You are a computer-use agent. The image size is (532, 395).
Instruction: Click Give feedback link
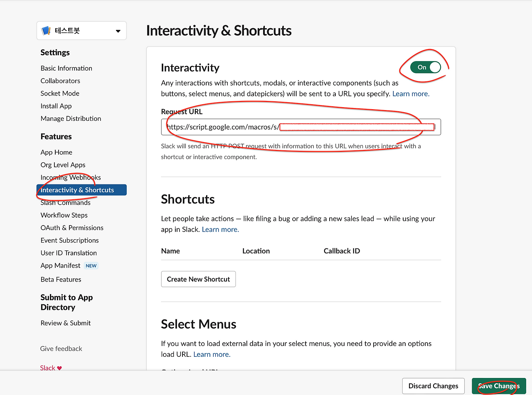61,348
